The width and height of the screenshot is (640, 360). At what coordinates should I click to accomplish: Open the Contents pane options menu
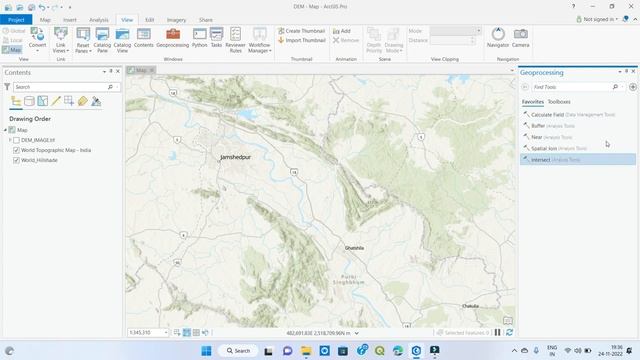[104, 71]
